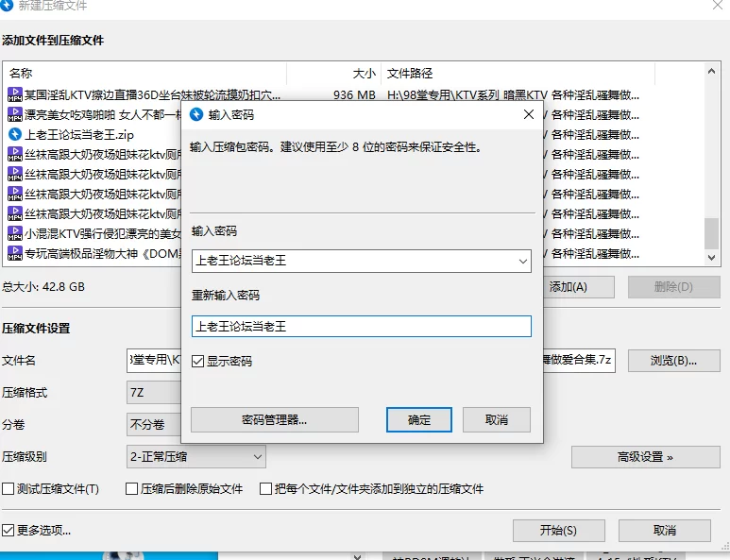Click the file list scrollbar down arrow

pos(711,258)
